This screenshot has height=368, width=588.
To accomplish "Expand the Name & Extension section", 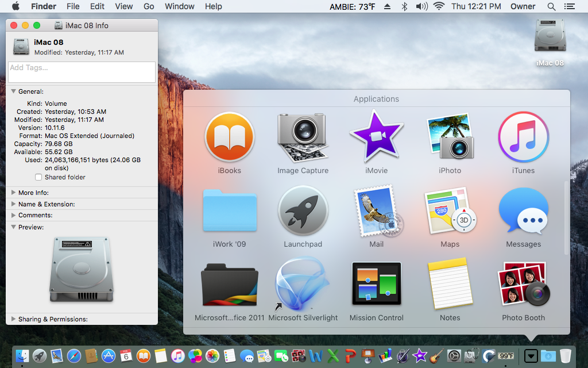I will click(x=14, y=204).
